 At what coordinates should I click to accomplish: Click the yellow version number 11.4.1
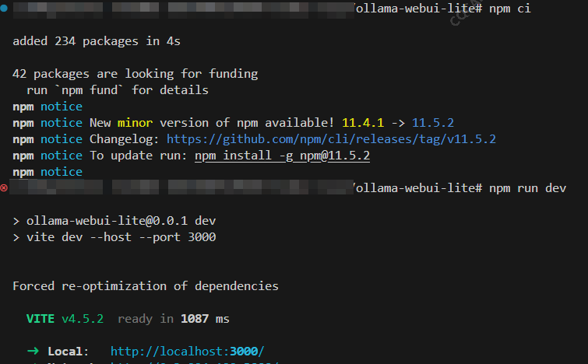[x=363, y=123]
